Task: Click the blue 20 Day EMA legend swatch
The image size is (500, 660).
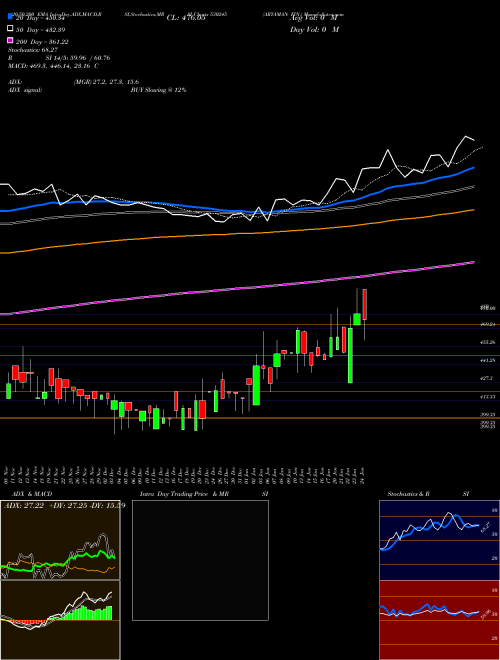Action: (x=10, y=17)
